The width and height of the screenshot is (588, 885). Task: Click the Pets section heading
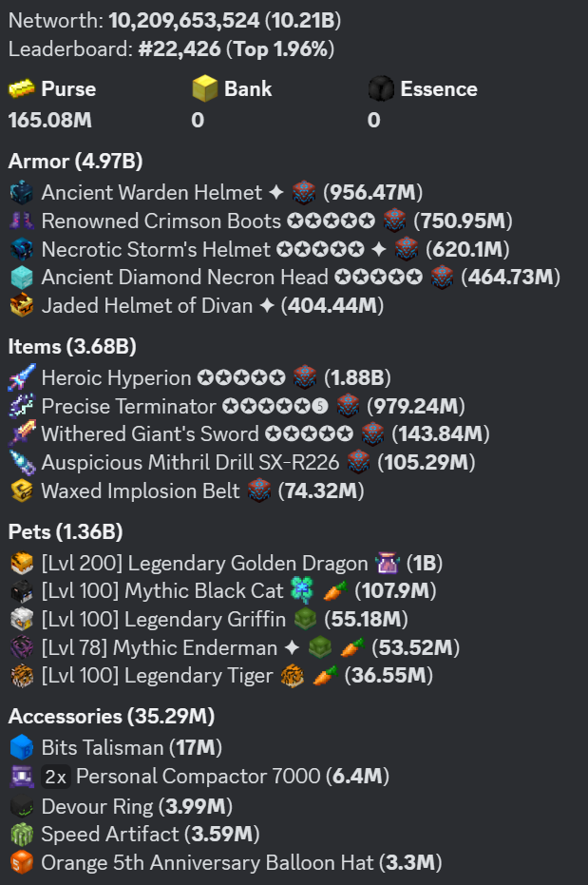tap(66, 531)
